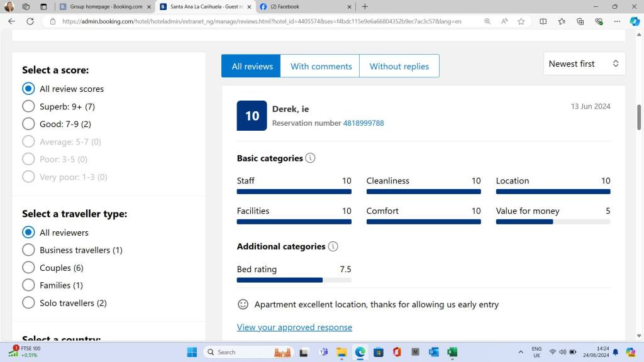Viewport: 644px width, 362px height.
Task: Click the zoom magnifier icon in address bar
Action: coord(487,21)
